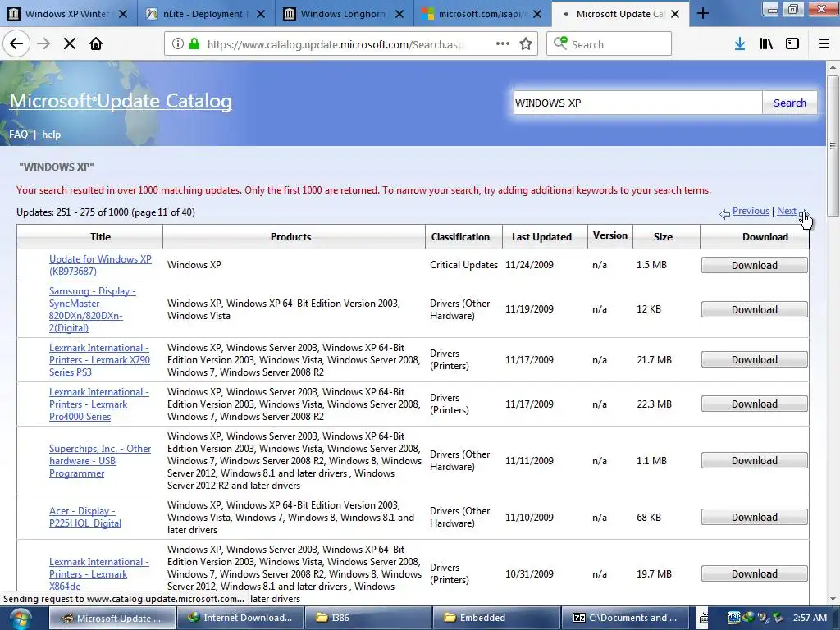Download the Superchips USB Programmer driver
The height and width of the screenshot is (630, 840).
coord(755,461)
